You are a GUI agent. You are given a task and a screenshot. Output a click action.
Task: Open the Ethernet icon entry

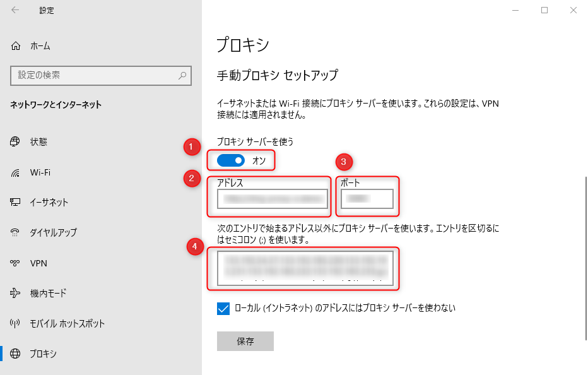tap(16, 203)
